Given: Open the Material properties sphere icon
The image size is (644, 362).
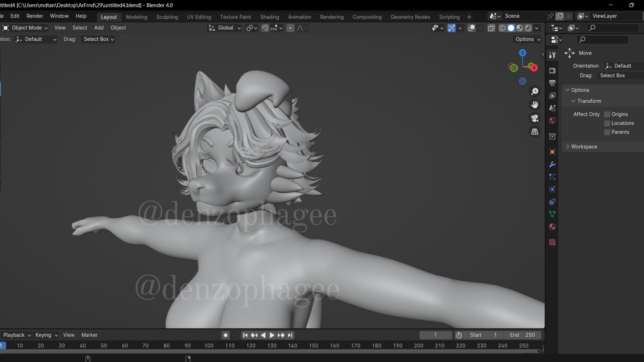Looking at the screenshot, I should (x=552, y=227).
